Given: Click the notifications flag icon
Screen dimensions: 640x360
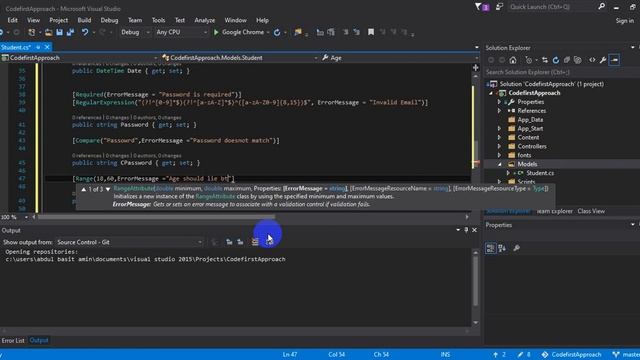Looking at the screenshot, I should point(478,7).
